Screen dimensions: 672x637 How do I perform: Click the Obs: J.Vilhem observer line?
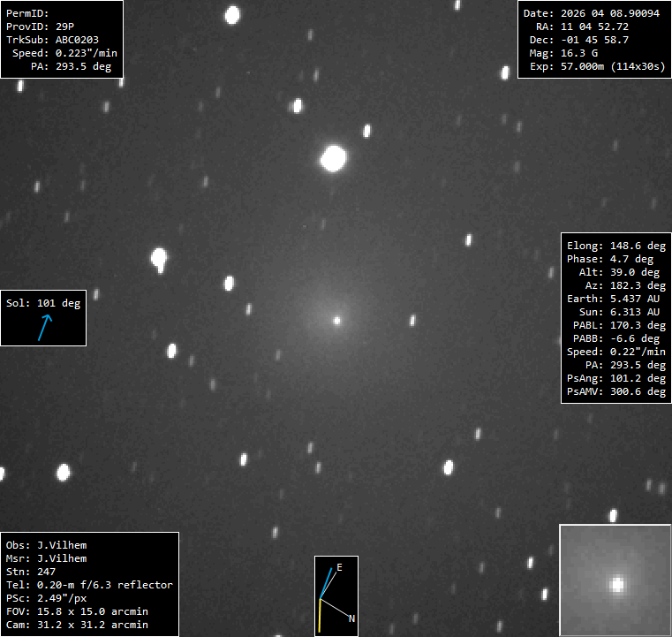(x=46, y=545)
